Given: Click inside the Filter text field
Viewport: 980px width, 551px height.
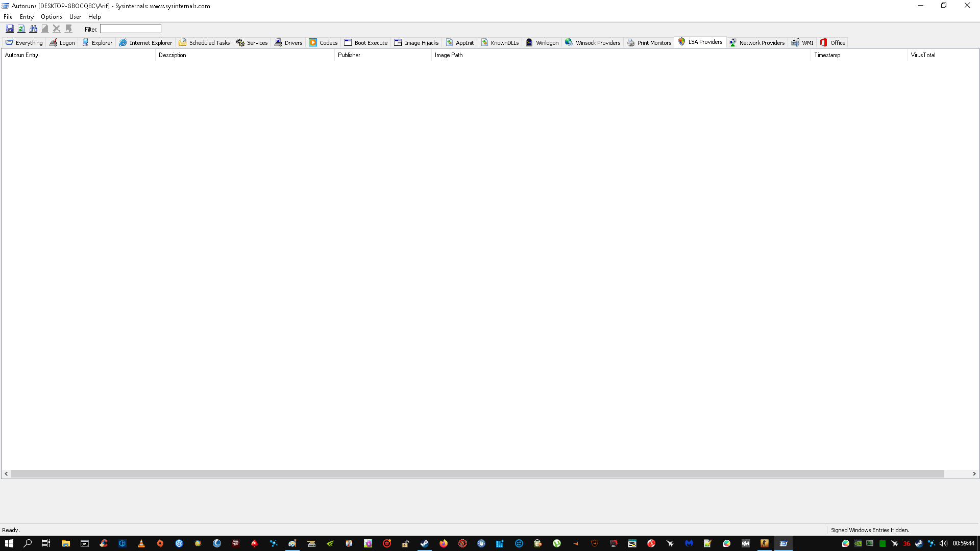Looking at the screenshot, I should pyautogui.click(x=131, y=29).
